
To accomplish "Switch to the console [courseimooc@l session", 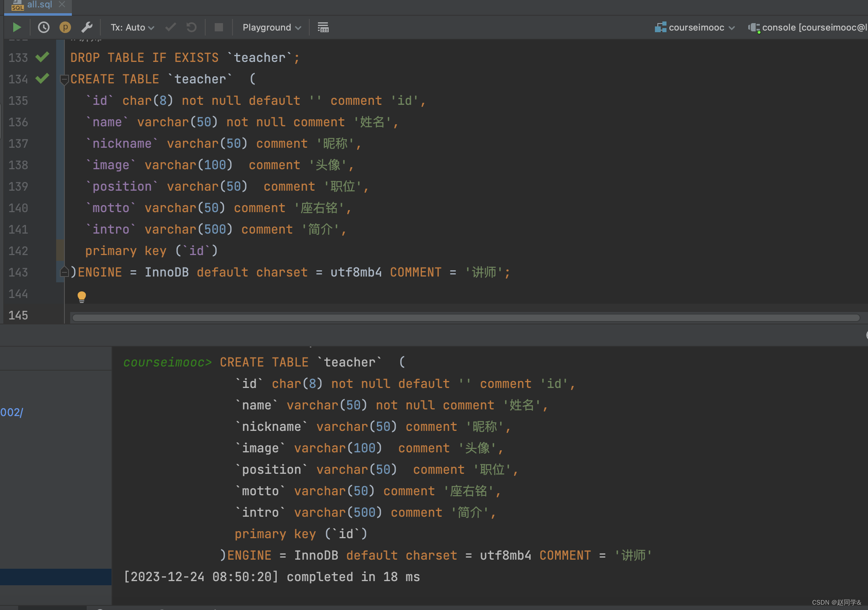I will tap(809, 28).
